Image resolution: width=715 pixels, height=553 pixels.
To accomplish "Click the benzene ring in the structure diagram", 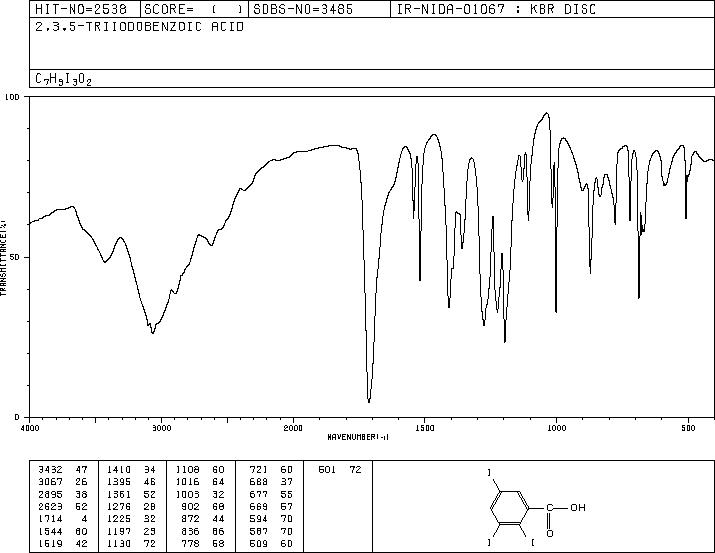I will 510,507.
